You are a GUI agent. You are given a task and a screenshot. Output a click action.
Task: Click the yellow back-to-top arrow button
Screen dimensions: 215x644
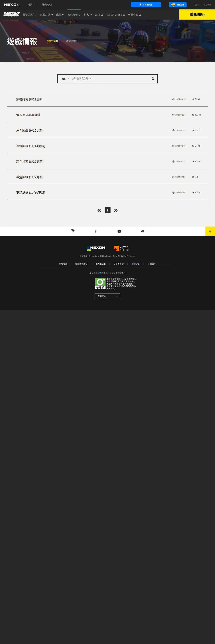pyautogui.click(x=210, y=231)
